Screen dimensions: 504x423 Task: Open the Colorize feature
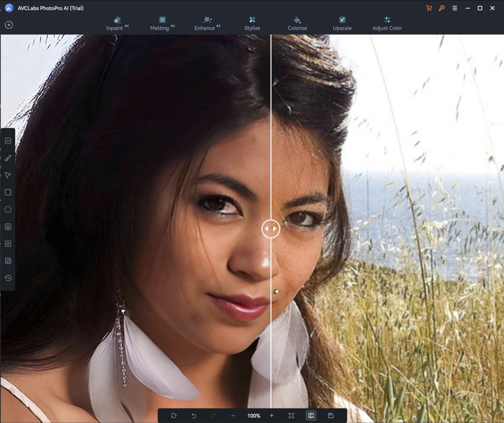point(297,23)
